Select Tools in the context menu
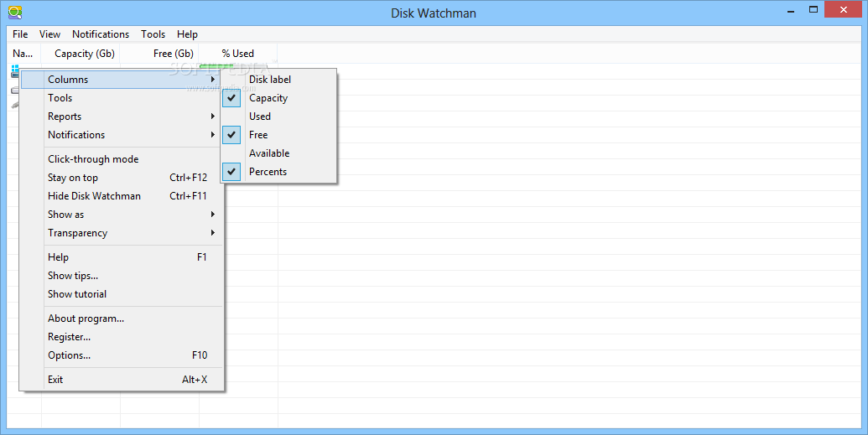This screenshot has width=868, height=435. (122, 98)
